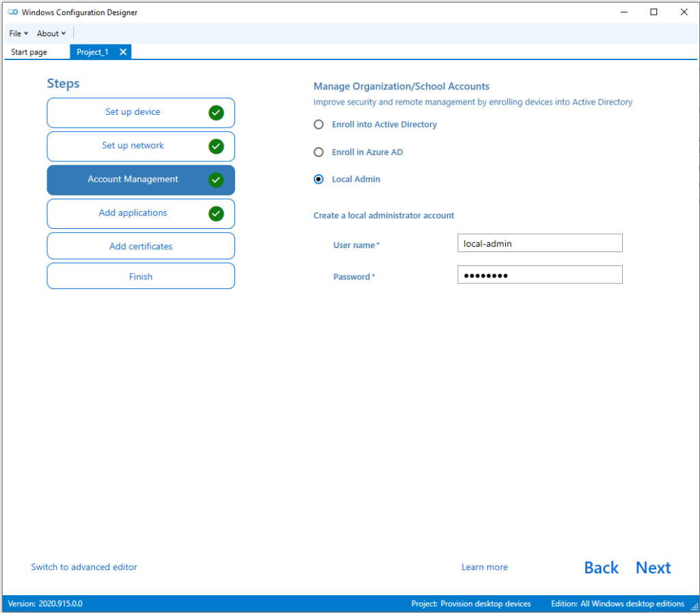Select the Enroll into Active Directory option
Screen dimensions: 700x613
[319, 125]
